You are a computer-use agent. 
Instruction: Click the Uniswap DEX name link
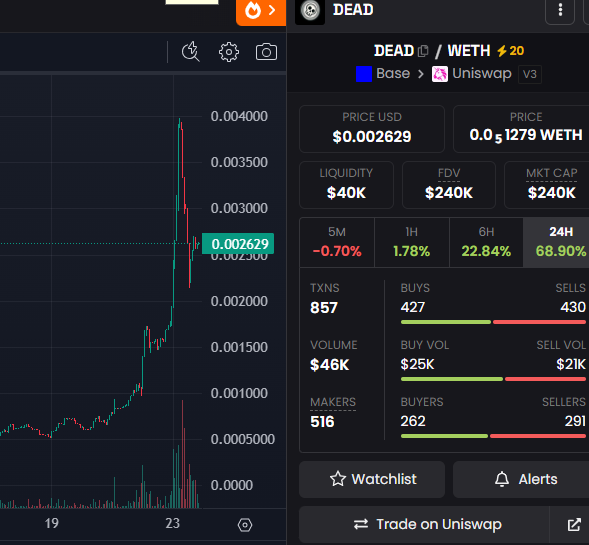click(482, 74)
